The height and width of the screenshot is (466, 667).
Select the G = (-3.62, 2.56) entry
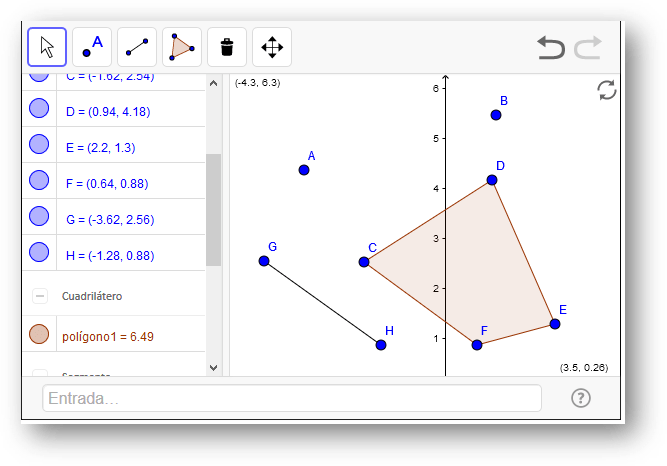(110, 220)
